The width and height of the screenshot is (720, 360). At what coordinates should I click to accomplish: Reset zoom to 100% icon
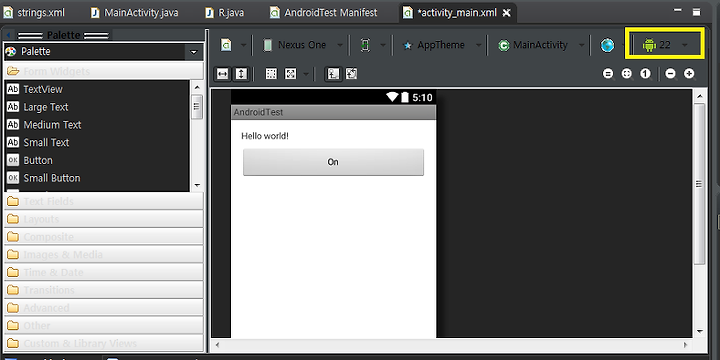[x=646, y=74]
